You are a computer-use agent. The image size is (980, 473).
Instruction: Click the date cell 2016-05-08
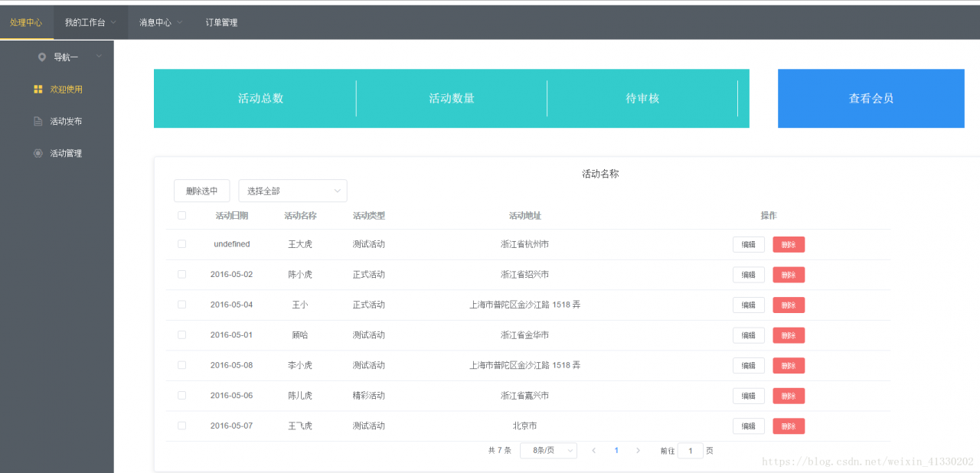231,365
